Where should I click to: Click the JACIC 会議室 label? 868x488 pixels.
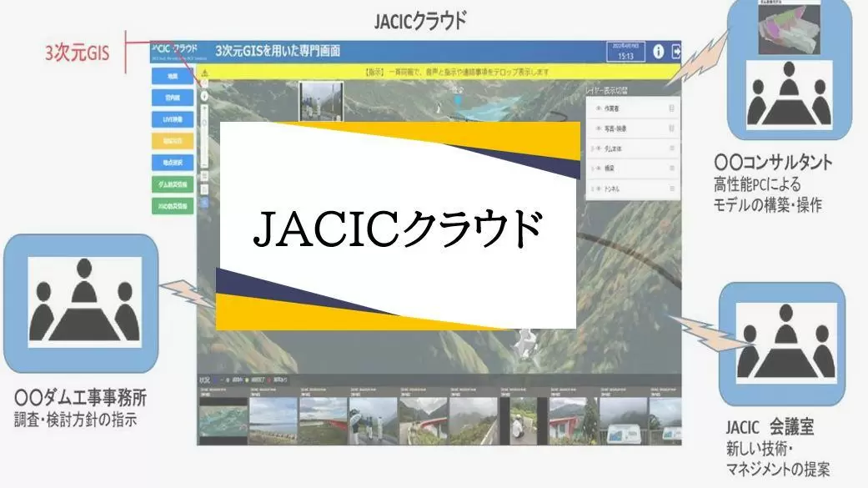(x=770, y=427)
